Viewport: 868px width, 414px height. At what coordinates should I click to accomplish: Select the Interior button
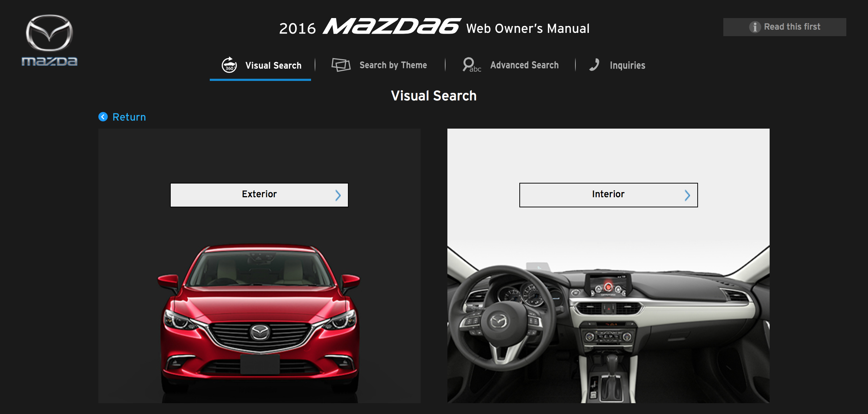[608, 195]
